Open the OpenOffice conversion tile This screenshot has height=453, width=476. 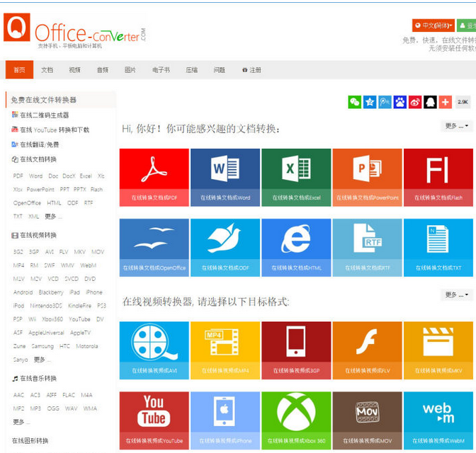(x=154, y=248)
